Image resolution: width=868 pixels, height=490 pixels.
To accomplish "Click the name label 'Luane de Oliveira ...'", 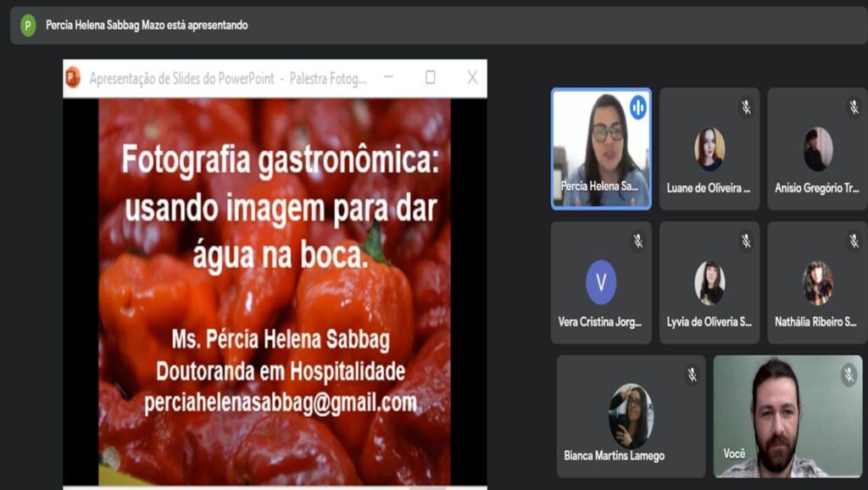I will [709, 188].
